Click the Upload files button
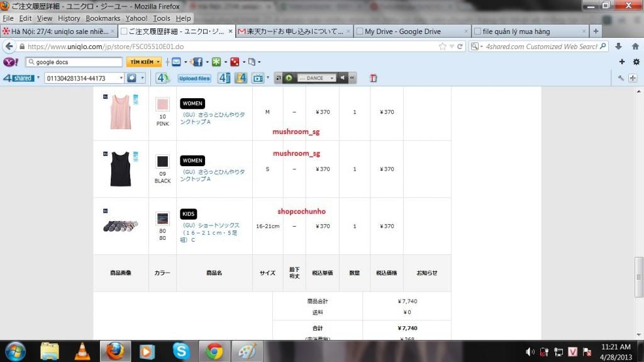 pyautogui.click(x=194, y=78)
